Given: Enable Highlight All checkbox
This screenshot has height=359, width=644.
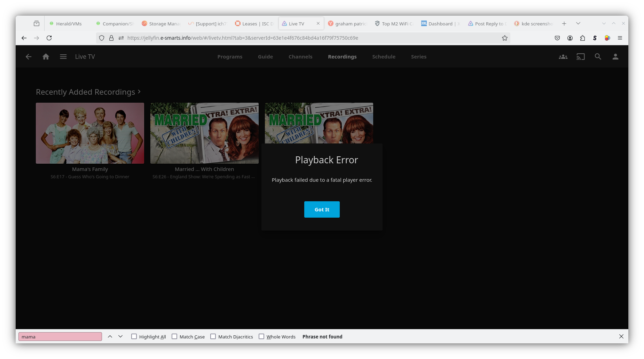Looking at the screenshot, I should (134, 336).
